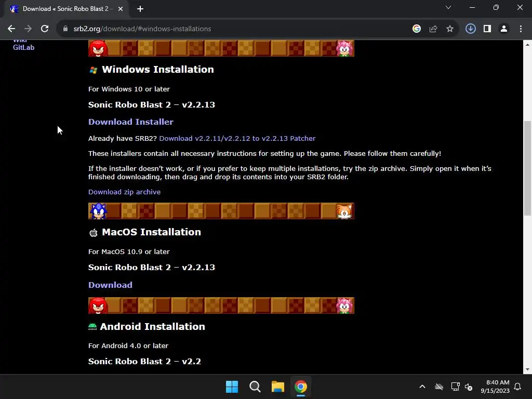Reload the current page
The image size is (532, 399).
(45, 29)
